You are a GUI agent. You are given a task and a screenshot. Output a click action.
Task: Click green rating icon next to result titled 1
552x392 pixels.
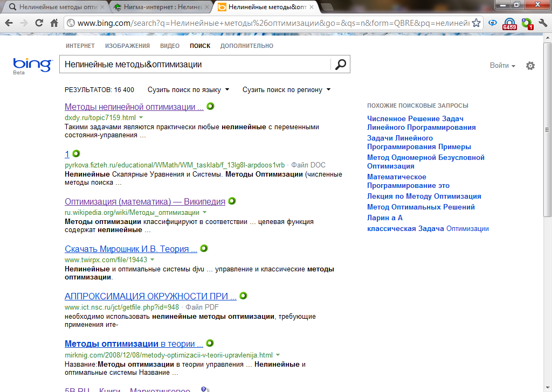(x=76, y=153)
